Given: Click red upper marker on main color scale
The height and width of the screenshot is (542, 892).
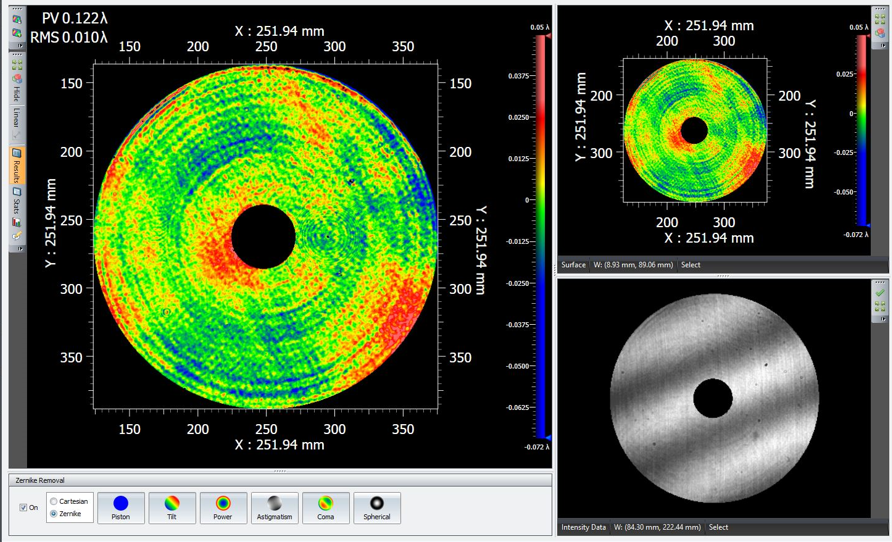Looking at the screenshot, I should [546, 36].
